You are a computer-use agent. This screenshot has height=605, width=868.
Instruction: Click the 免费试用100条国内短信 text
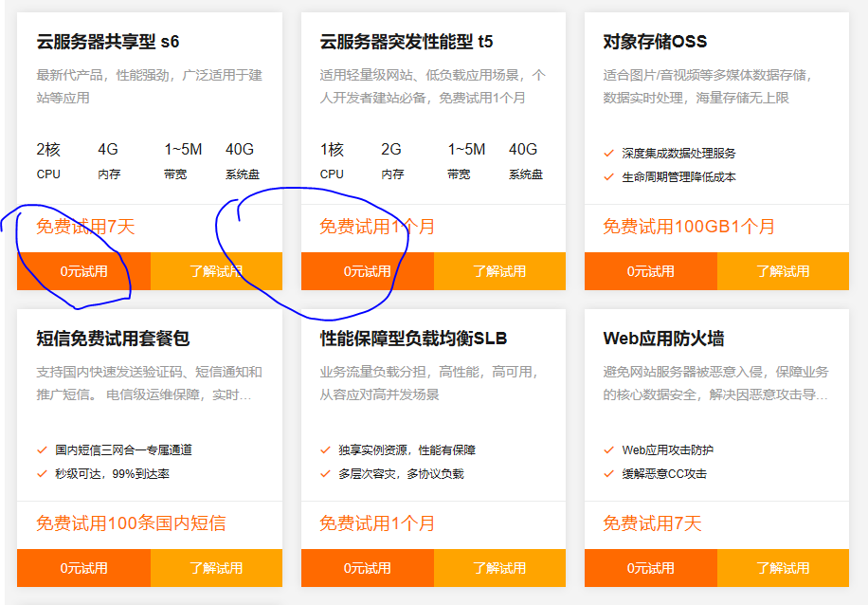tap(131, 523)
